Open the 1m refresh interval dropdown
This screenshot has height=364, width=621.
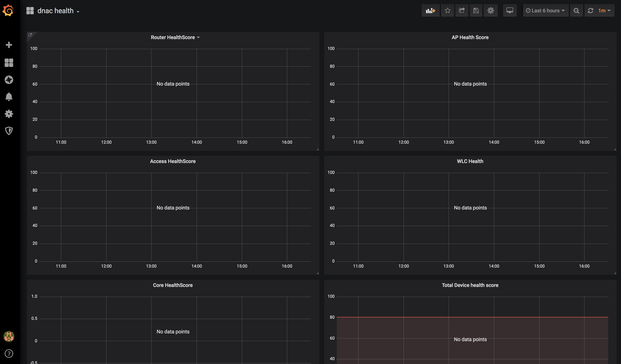[604, 11]
